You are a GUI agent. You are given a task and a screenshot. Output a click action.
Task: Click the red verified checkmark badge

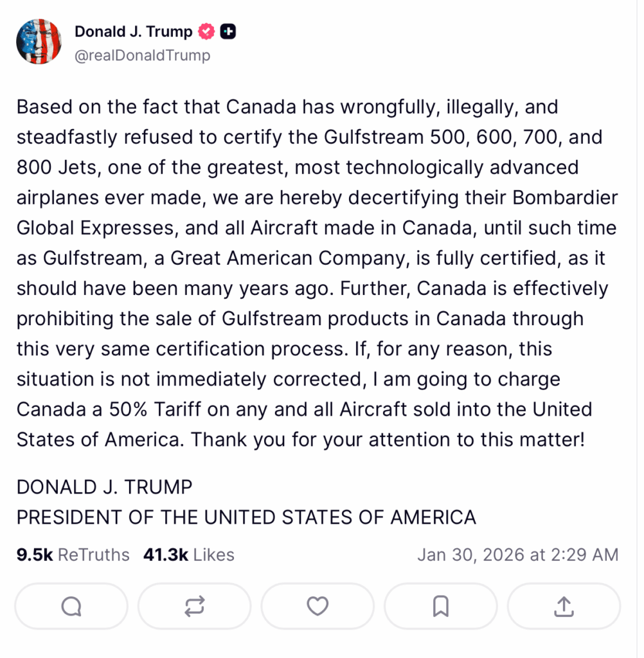[206, 31]
